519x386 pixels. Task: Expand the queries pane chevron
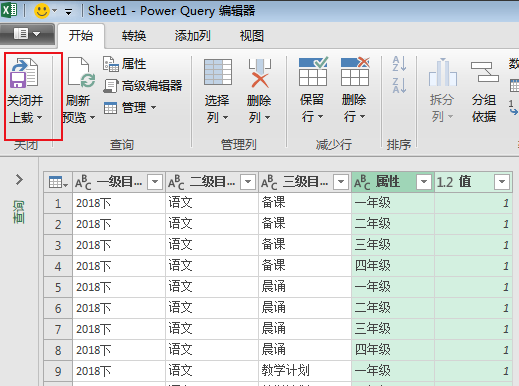point(19,180)
